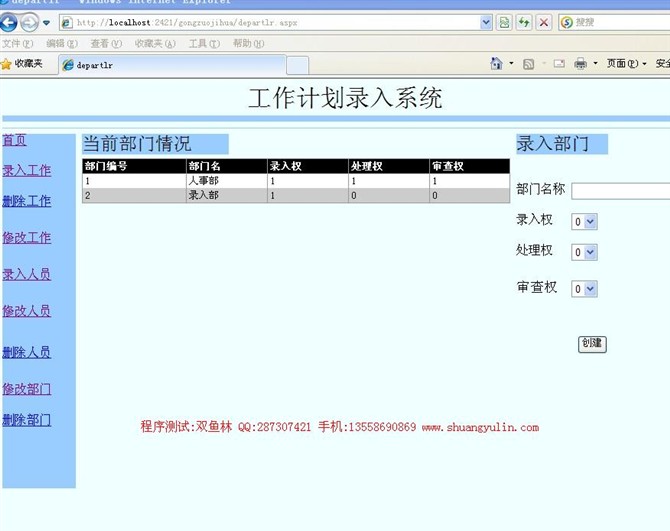Click the 部门名称 text input field
The height and width of the screenshot is (531, 670).
(620, 191)
